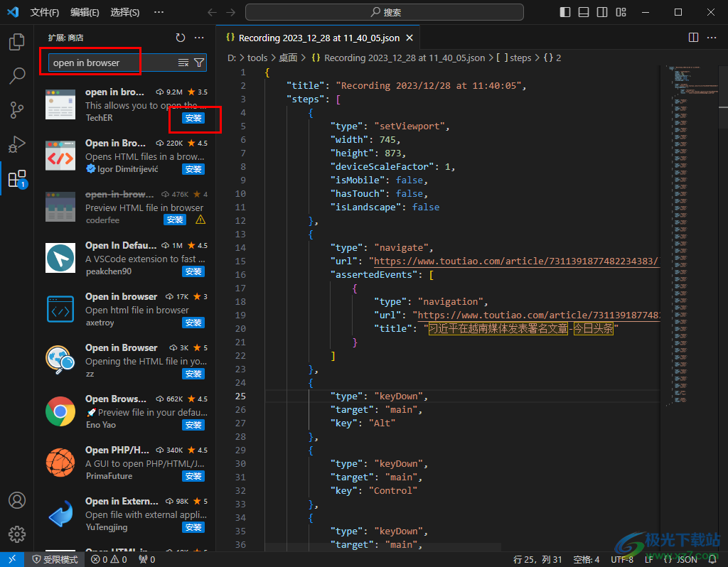Open the extensions panel more actions menu

point(199,38)
